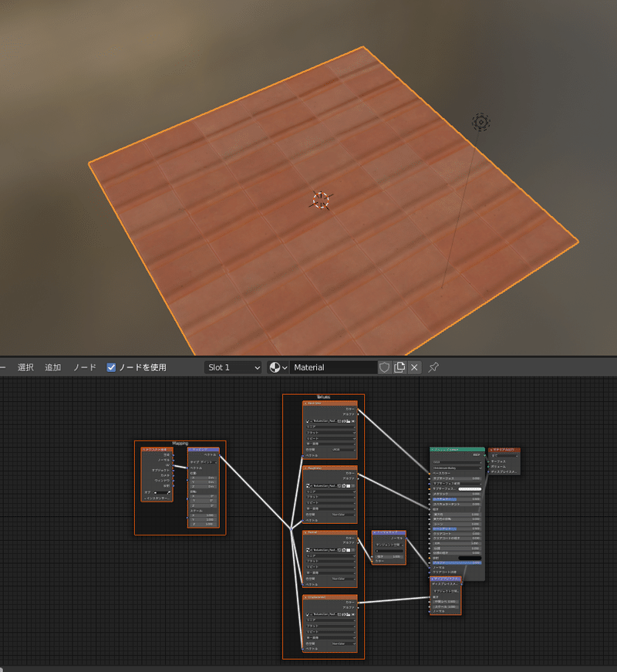Collapse the Normal texture node using its triangle

305,532
